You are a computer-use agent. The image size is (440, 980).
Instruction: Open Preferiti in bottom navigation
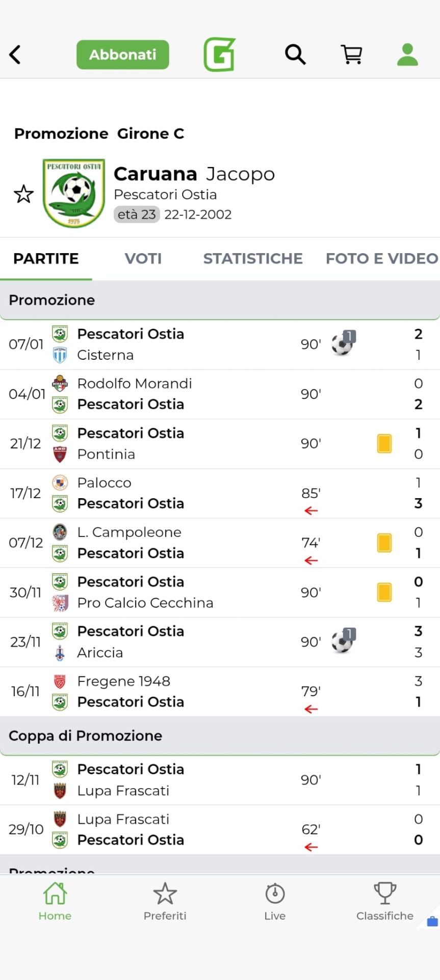165,902
